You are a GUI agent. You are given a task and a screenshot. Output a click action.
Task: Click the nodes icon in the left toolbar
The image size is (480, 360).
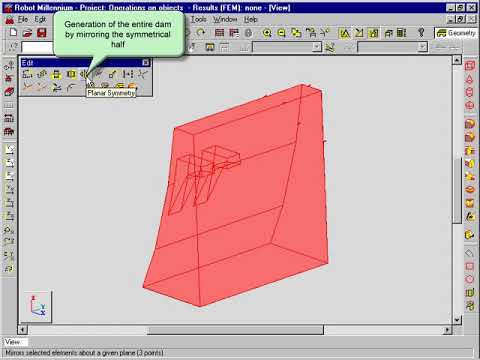coord(9,66)
